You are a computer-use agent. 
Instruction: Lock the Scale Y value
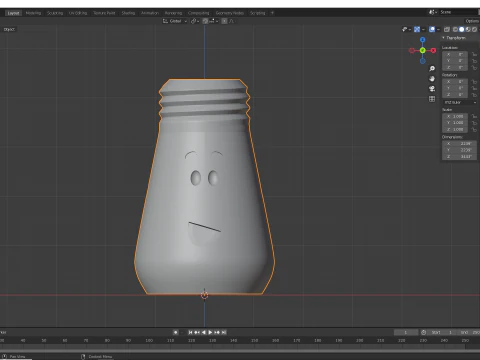coord(474,123)
